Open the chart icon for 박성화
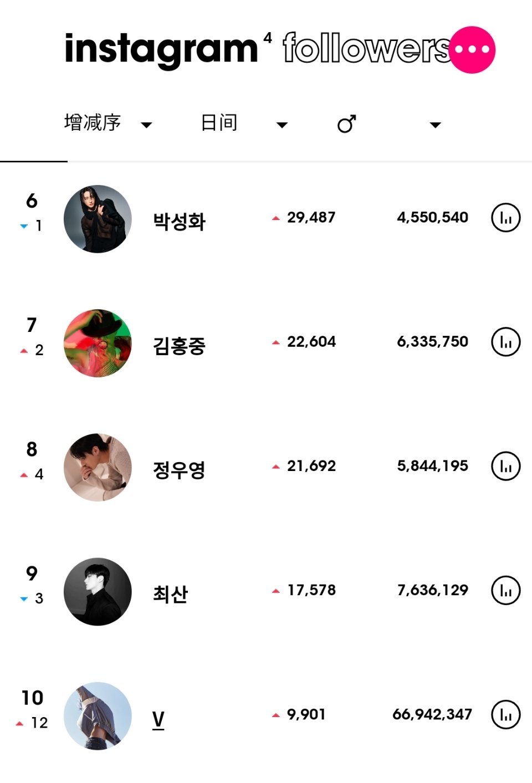Image resolution: width=532 pixels, height=783 pixels. [506, 218]
